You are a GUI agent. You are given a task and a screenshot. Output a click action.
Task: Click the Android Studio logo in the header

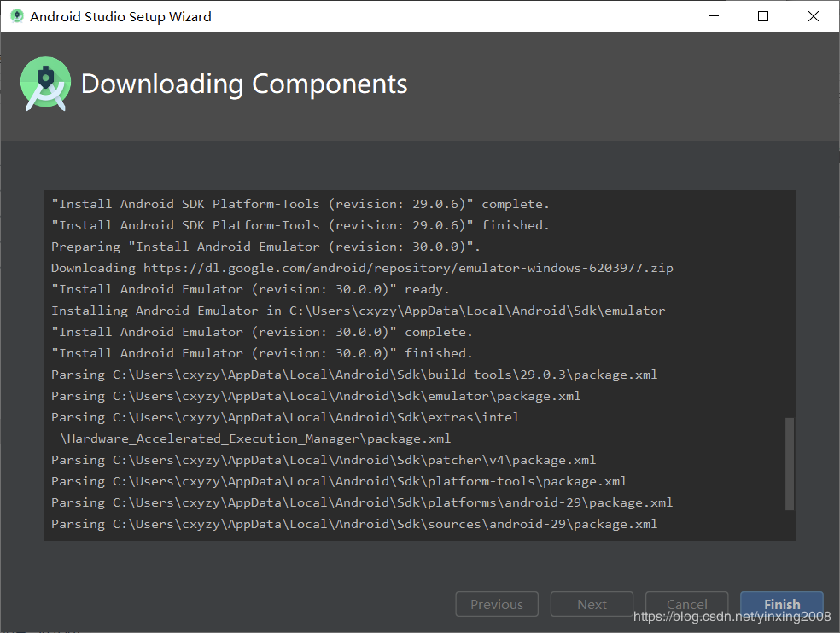(45, 84)
